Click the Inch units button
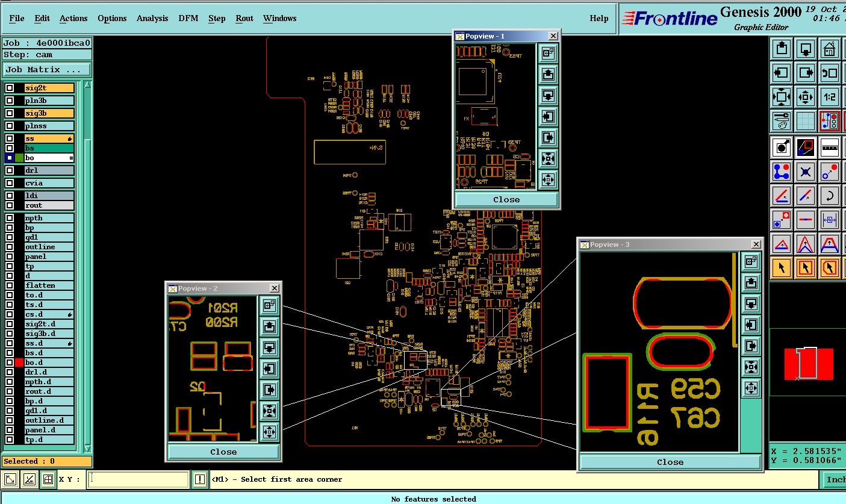846x504 pixels. (x=834, y=479)
